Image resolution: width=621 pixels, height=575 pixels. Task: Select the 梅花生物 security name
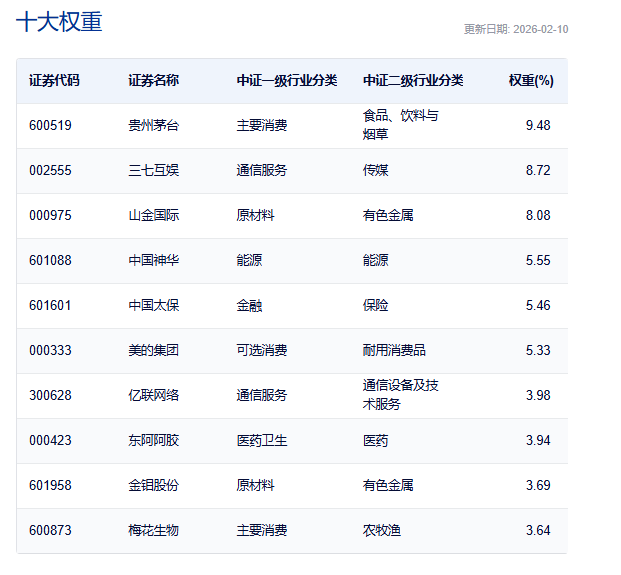pyautogui.click(x=154, y=531)
